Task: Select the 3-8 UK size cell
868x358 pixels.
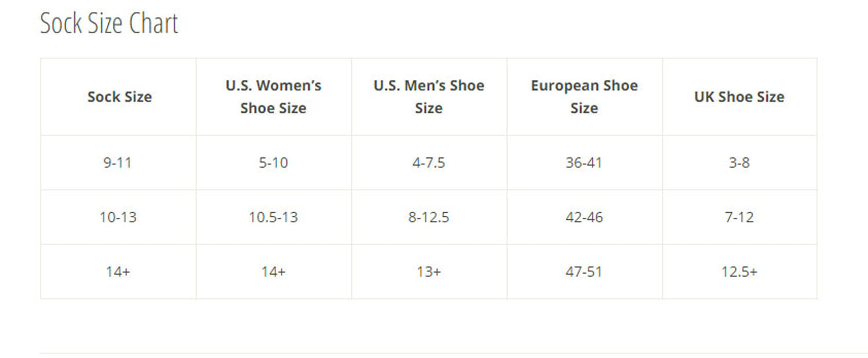Action: pyautogui.click(x=739, y=163)
